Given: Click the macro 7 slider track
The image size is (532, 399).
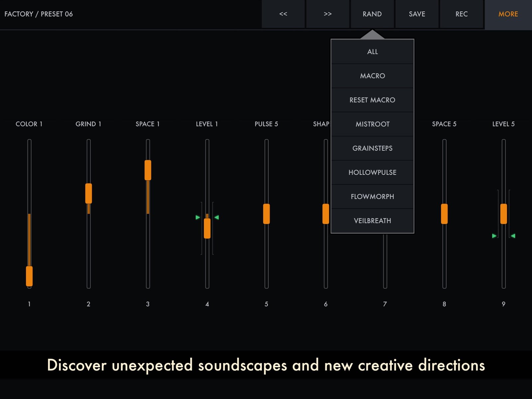Looking at the screenshot, I should tap(385, 261).
